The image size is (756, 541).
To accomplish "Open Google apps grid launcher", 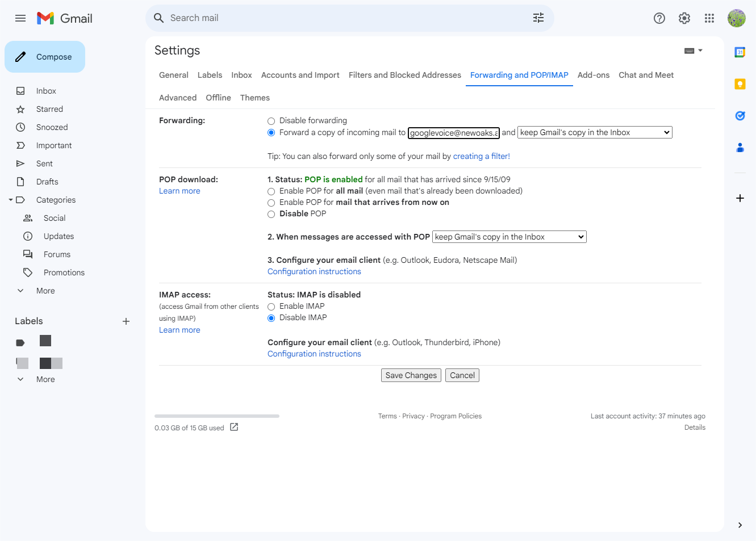I will (709, 18).
